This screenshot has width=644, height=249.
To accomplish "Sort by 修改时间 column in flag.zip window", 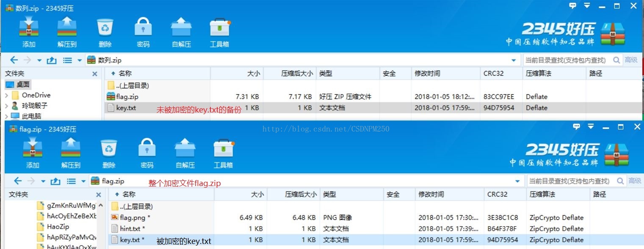I will 449,194.
